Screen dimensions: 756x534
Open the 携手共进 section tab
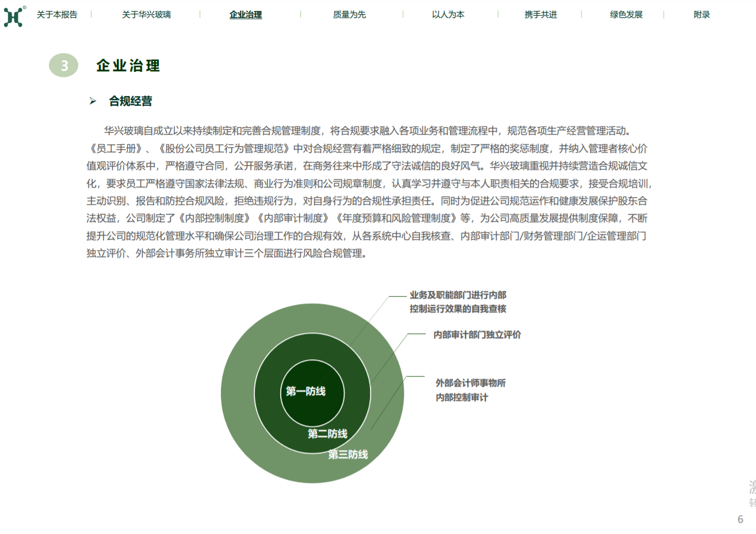(541, 14)
